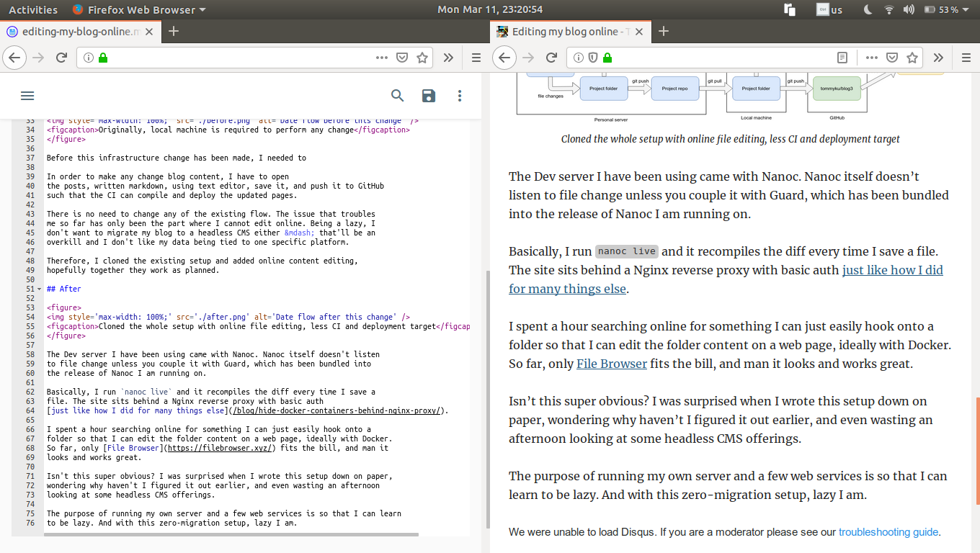Save the markdown file via floppy disk icon
The height and width of the screenshot is (553, 980).
point(428,95)
